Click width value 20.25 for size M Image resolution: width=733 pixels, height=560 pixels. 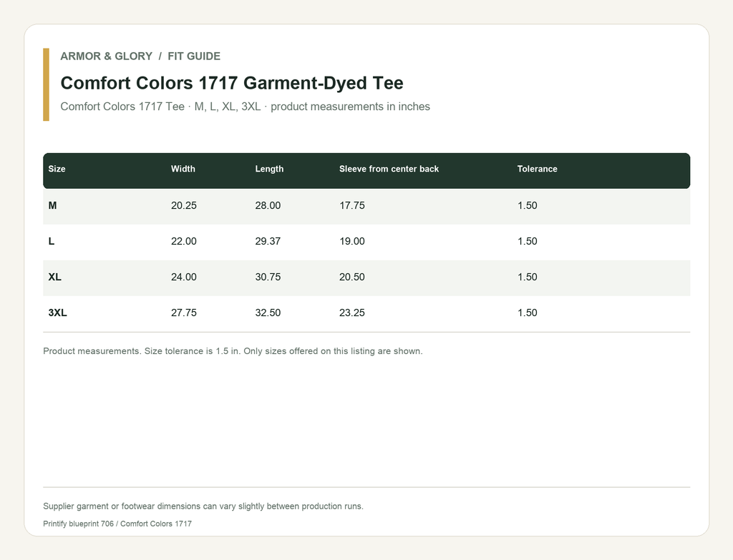click(184, 205)
